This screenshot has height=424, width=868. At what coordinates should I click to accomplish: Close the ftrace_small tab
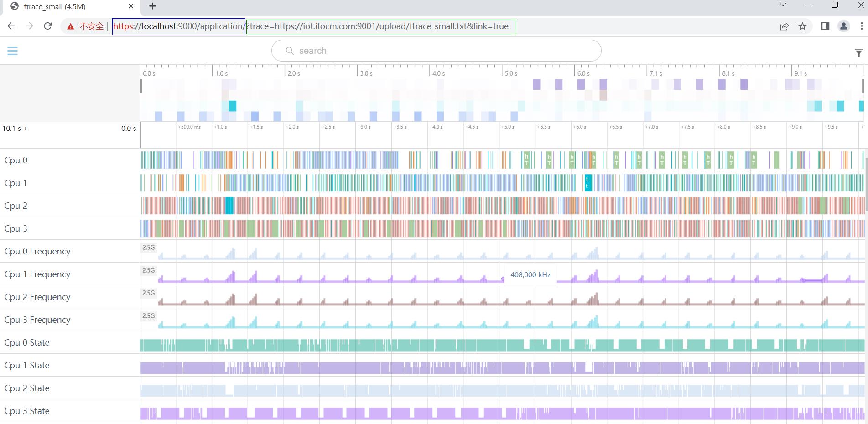[131, 6]
